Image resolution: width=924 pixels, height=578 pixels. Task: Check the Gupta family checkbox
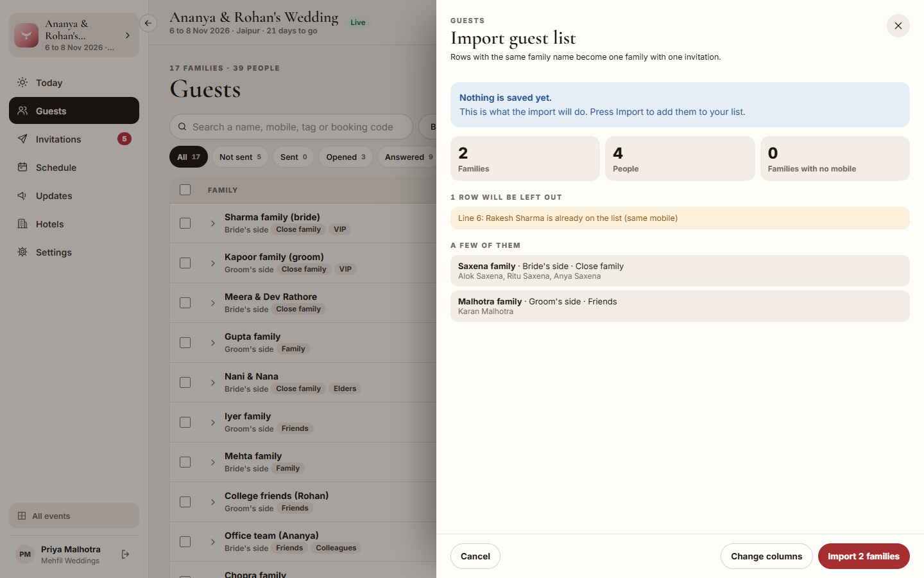pyautogui.click(x=185, y=342)
